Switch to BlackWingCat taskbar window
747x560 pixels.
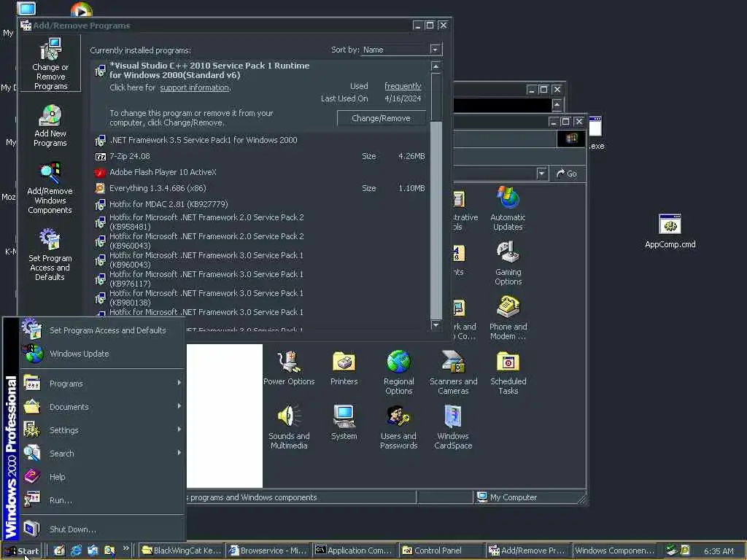click(x=182, y=551)
